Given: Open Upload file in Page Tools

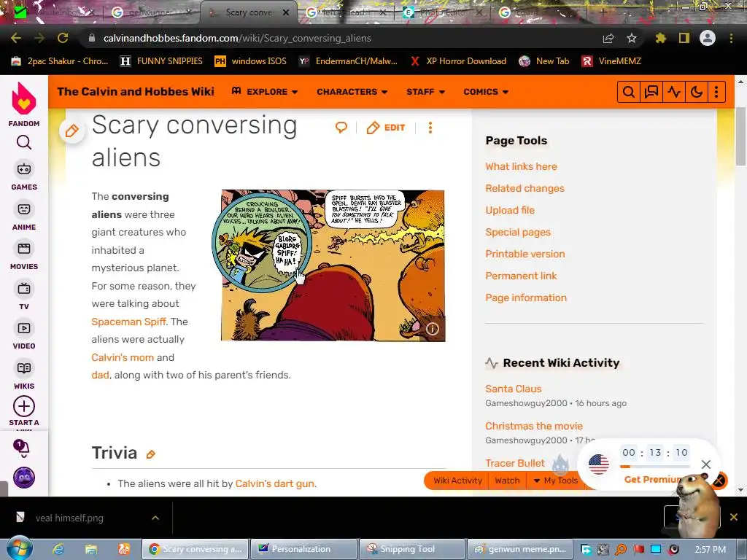Looking at the screenshot, I should tap(510, 210).
